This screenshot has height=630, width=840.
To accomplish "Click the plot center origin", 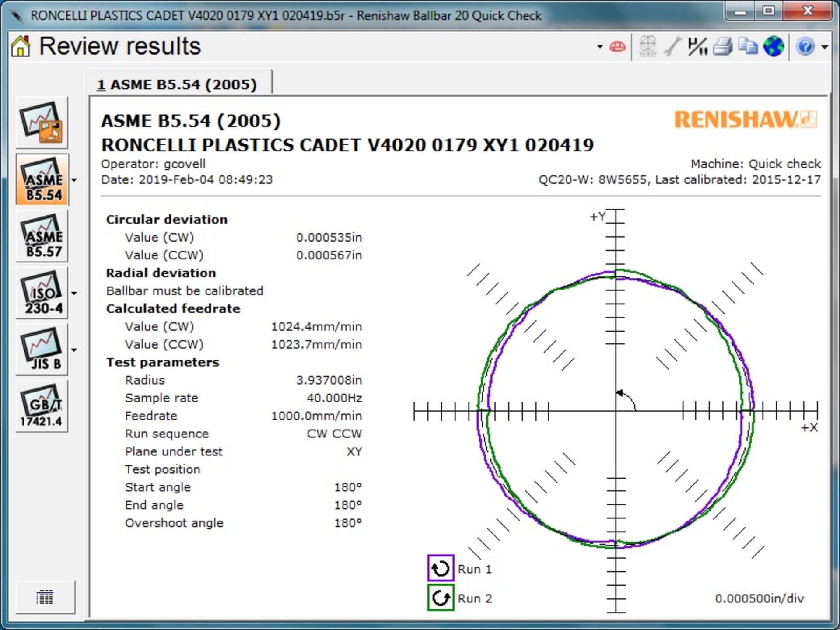I will [616, 411].
